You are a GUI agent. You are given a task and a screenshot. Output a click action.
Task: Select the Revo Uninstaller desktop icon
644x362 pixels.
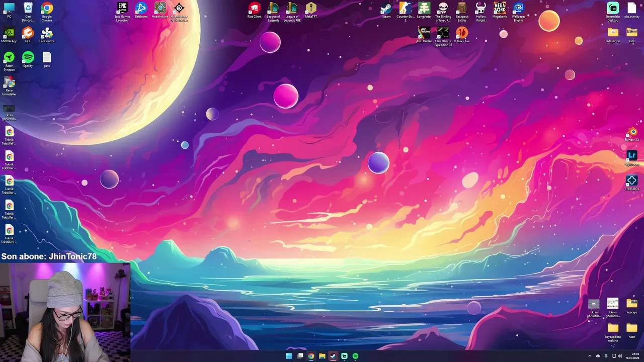(9, 86)
